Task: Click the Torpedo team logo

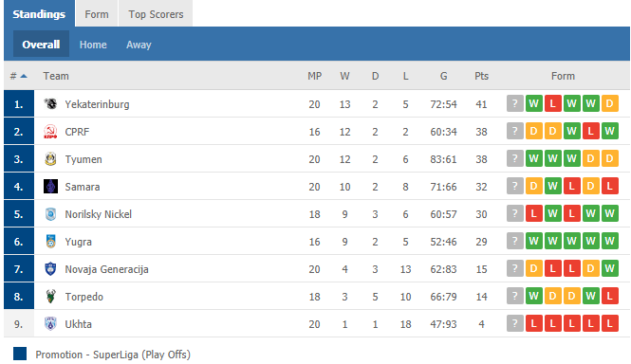Action: click(x=50, y=297)
